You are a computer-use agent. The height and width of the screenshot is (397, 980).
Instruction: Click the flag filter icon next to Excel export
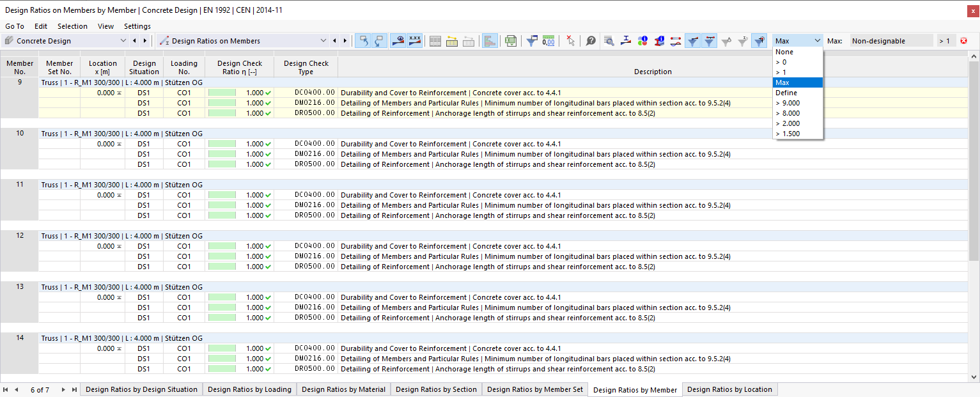click(532, 41)
